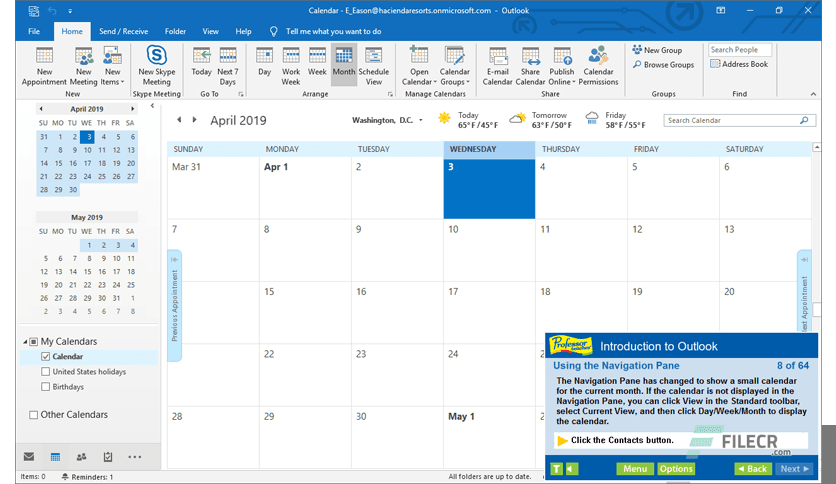Create a New Group

coord(657,50)
